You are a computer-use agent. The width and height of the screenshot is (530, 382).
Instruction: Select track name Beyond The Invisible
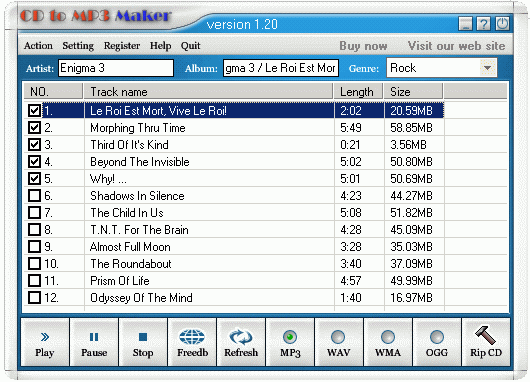click(x=140, y=162)
